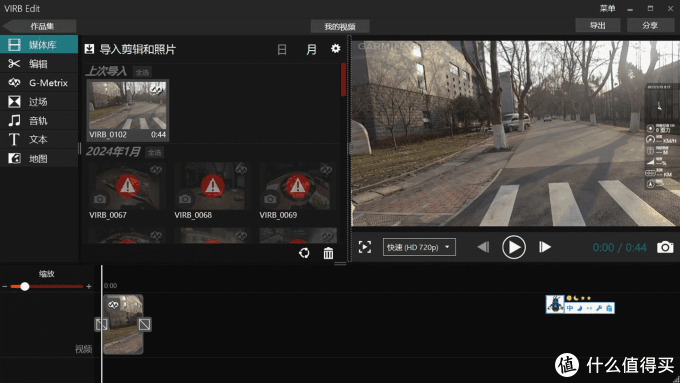Click the 0:00 / 0:44 time display
This screenshot has width=680, height=383.
619,248
